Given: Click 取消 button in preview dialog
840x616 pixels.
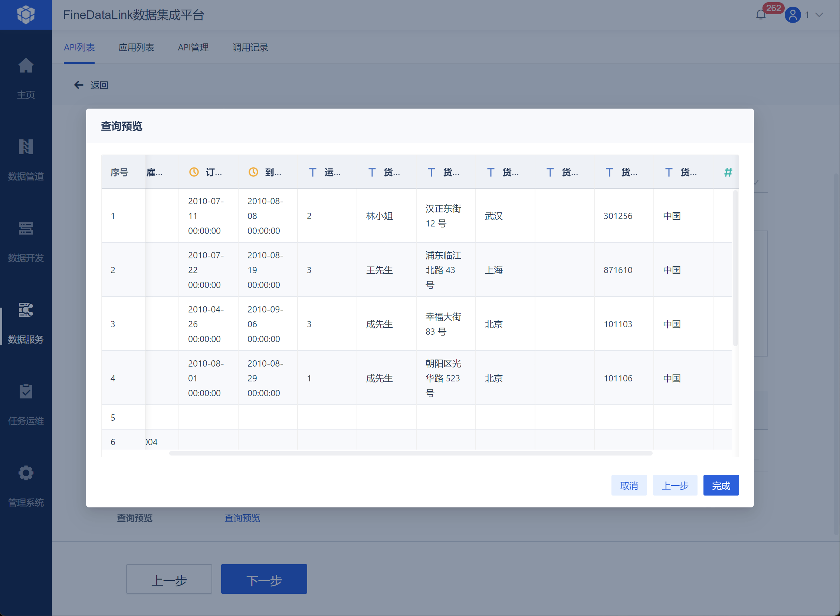Looking at the screenshot, I should (x=629, y=485).
